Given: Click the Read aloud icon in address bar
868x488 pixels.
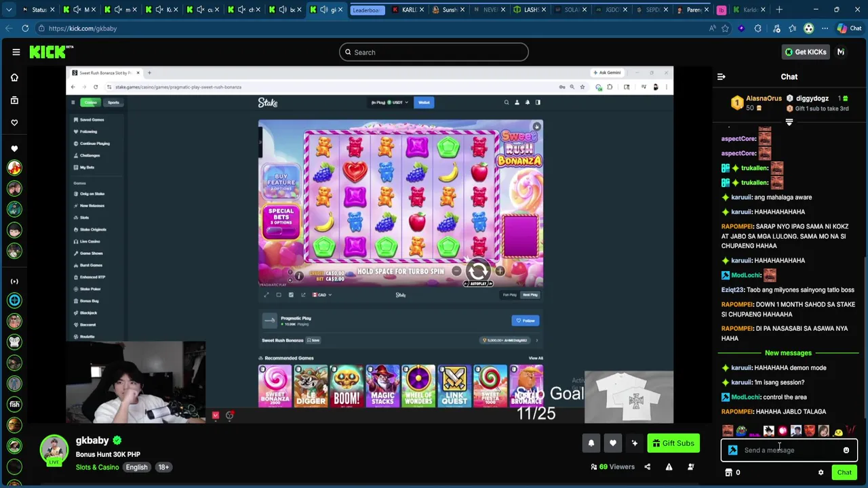Looking at the screenshot, I should tap(712, 28).
